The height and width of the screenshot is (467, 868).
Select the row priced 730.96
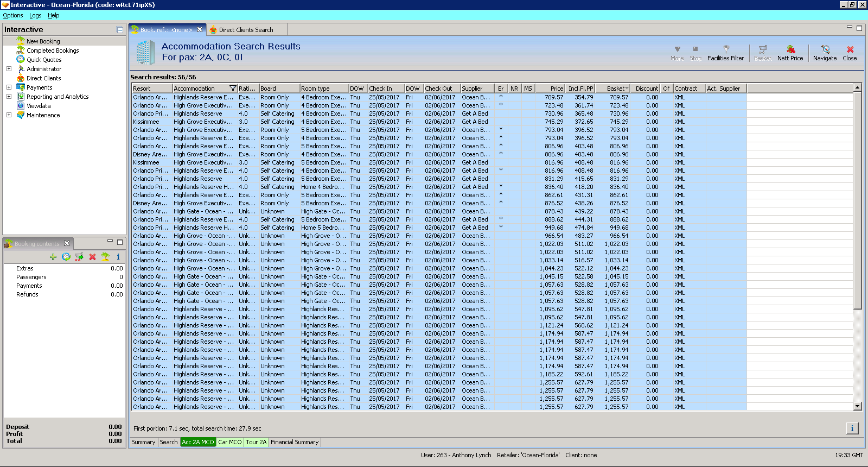(439, 113)
